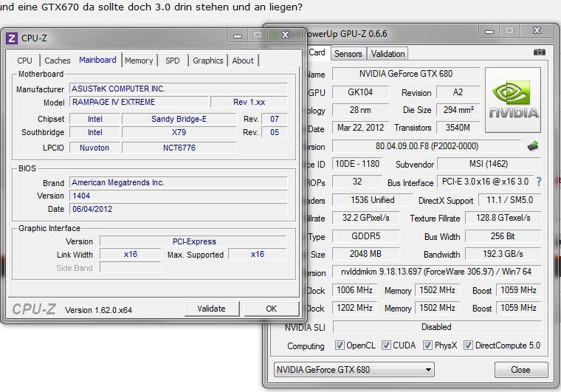Switch to the CPU tab in CPU-Z
Screen dimensions: 561x392
(24, 61)
